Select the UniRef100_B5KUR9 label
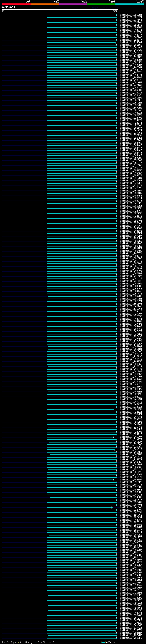 pyautogui.click(x=131, y=429)
